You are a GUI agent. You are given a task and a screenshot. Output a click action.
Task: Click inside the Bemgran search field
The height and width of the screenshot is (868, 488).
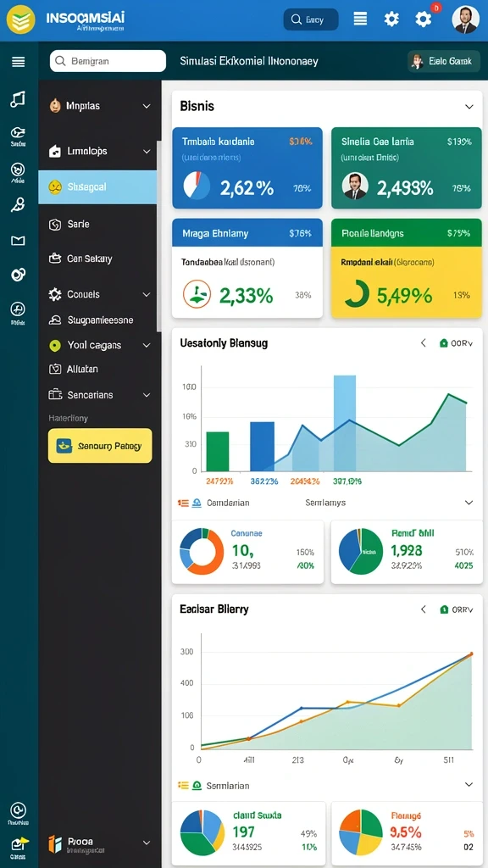(108, 61)
